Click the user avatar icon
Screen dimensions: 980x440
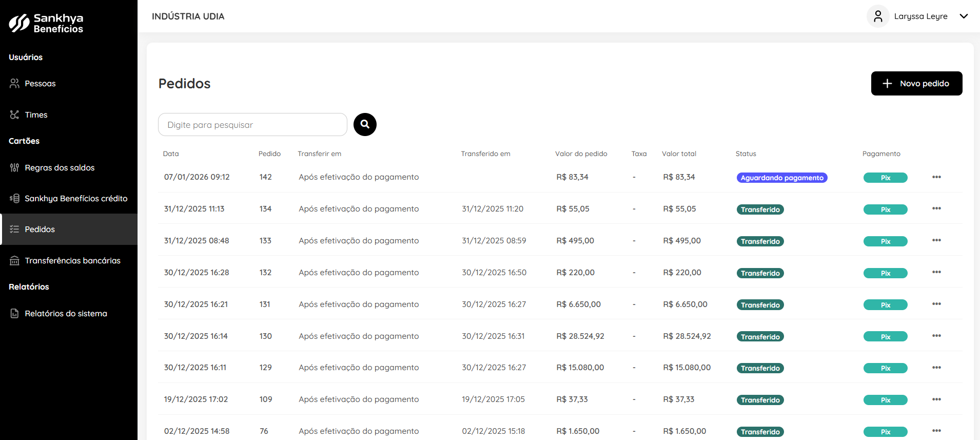coord(878,16)
